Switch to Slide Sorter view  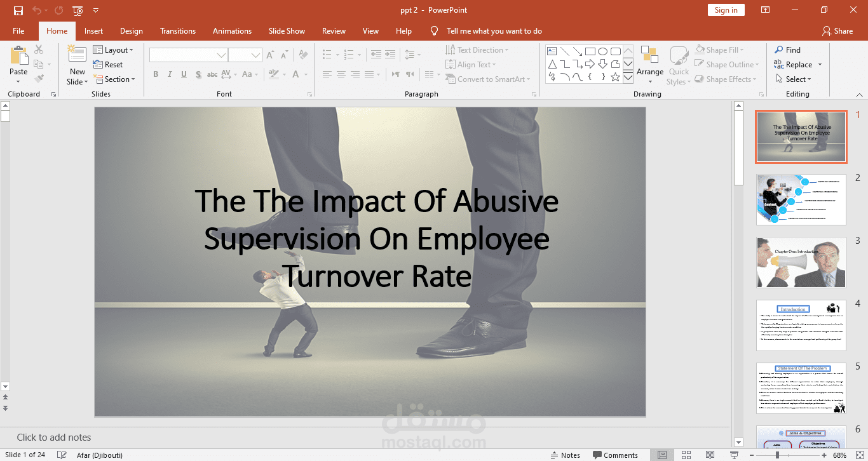click(x=686, y=455)
